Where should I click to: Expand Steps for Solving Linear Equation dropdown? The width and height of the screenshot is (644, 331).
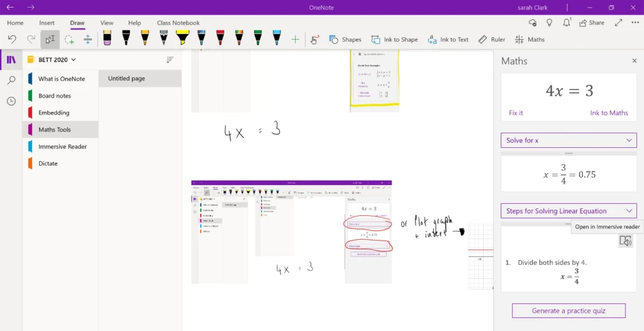(x=569, y=211)
